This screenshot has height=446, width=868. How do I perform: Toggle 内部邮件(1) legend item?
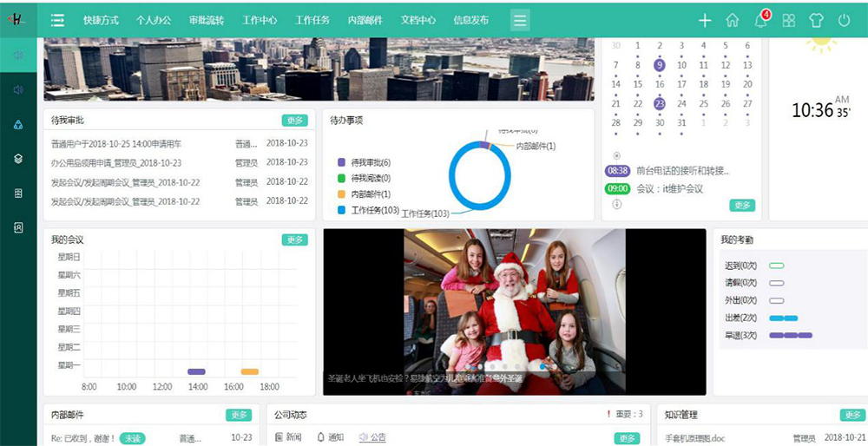tap(365, 194)
